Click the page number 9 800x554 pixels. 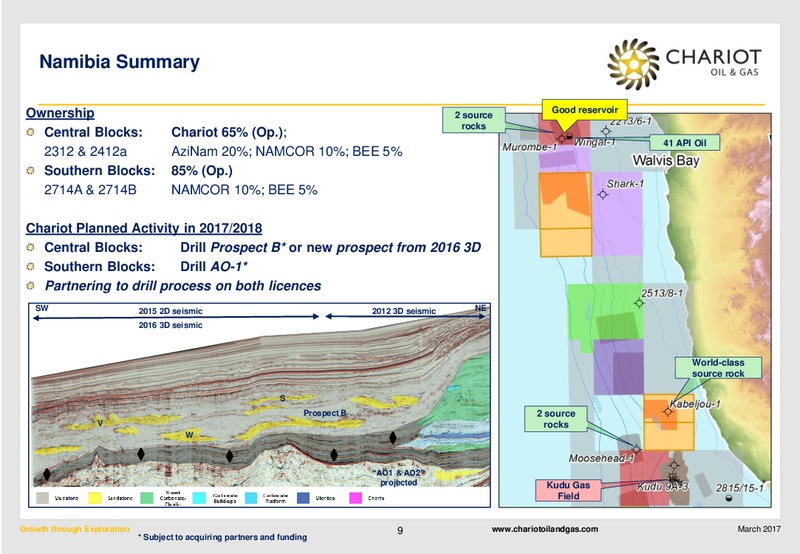point(400,531)
